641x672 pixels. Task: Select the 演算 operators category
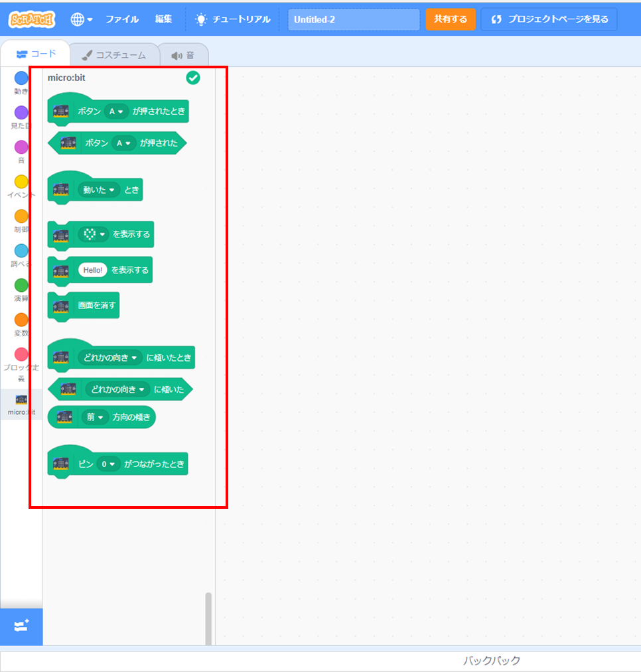click(x=21, y=290)
